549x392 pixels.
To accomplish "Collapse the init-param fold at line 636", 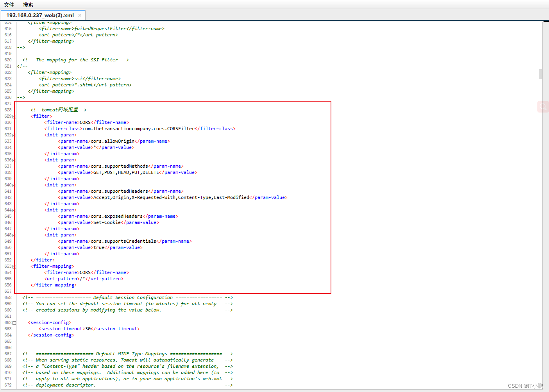I will 14,160.
